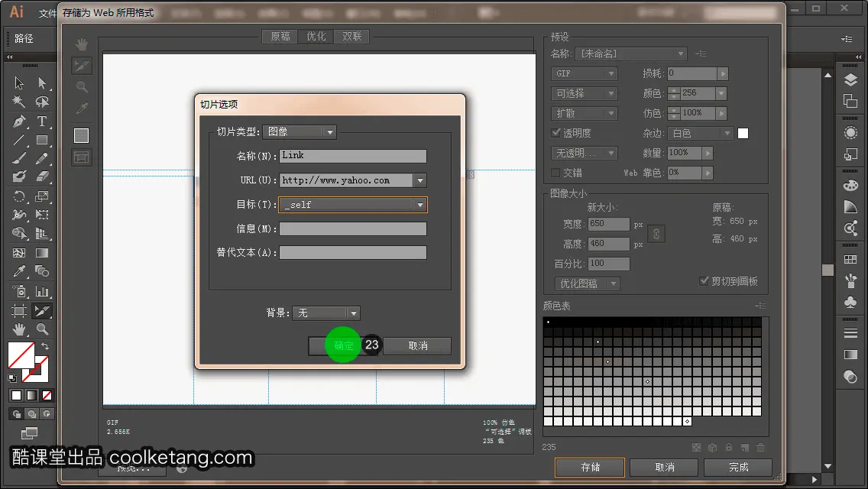Screen dimensions: 868x489
Task: Click 确定 in slice options dialog
Action: click(343, 345)
